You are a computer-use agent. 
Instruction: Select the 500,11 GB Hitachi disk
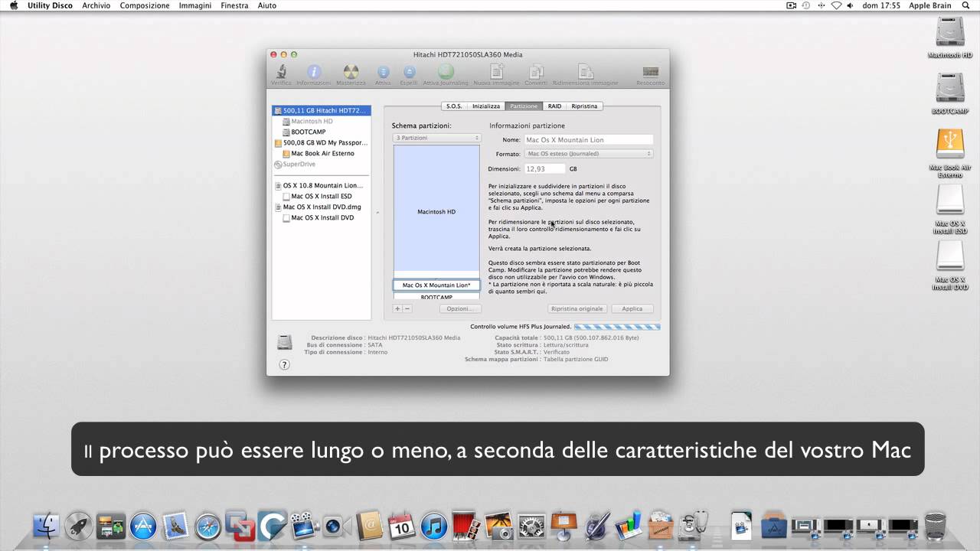322,110
